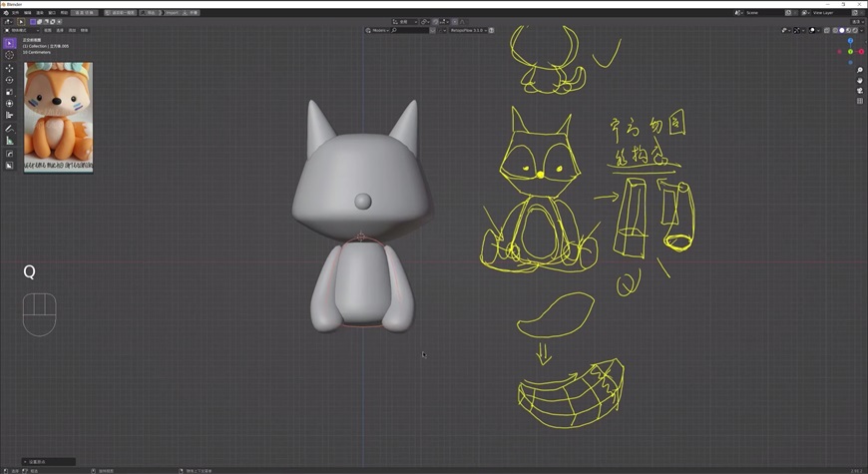The width and height of the screenshot is (868, 474).
Task: Click the Blender logo menu icon
Action: pyautogui.click(x=6, y=13)
